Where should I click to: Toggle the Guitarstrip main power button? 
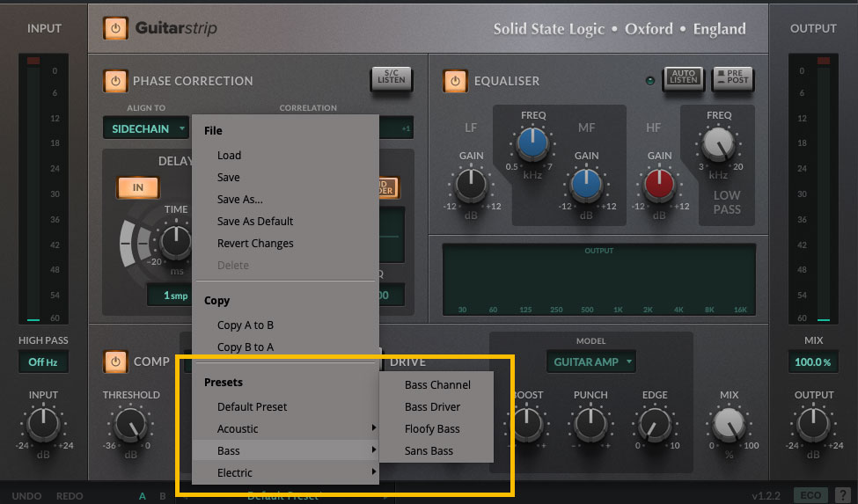115,28
